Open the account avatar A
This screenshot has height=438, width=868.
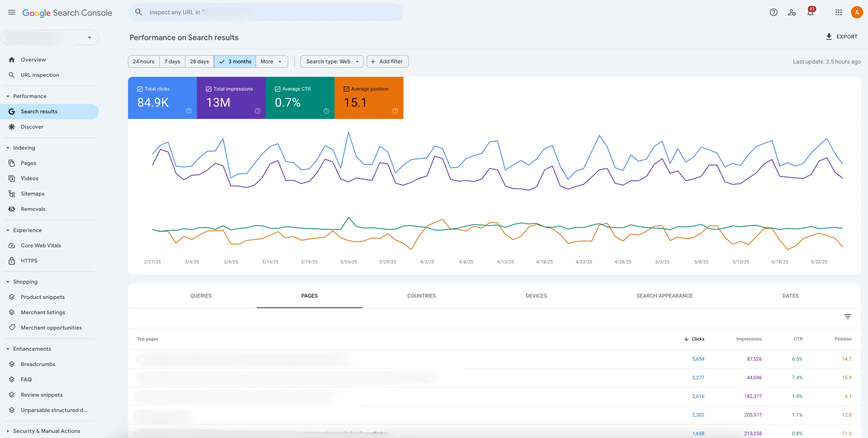[857, 13]
